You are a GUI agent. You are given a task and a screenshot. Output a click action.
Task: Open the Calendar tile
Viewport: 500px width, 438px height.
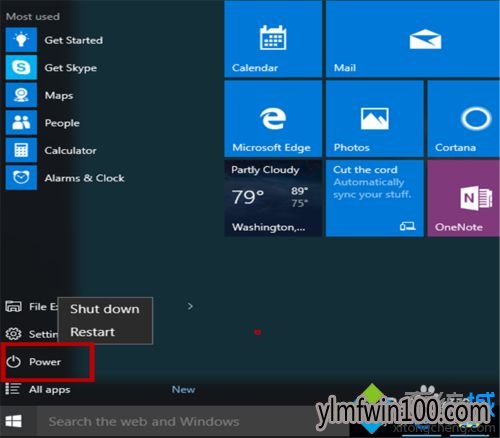pos(273,39)
